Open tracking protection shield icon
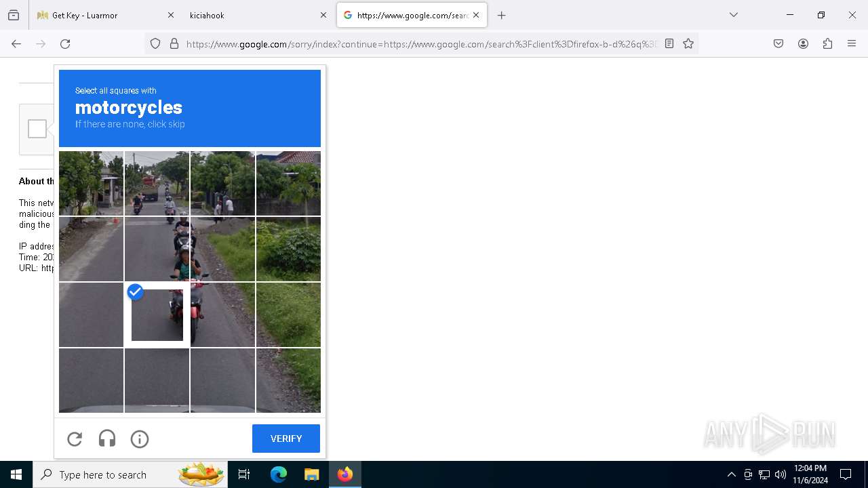 (155, 43)
